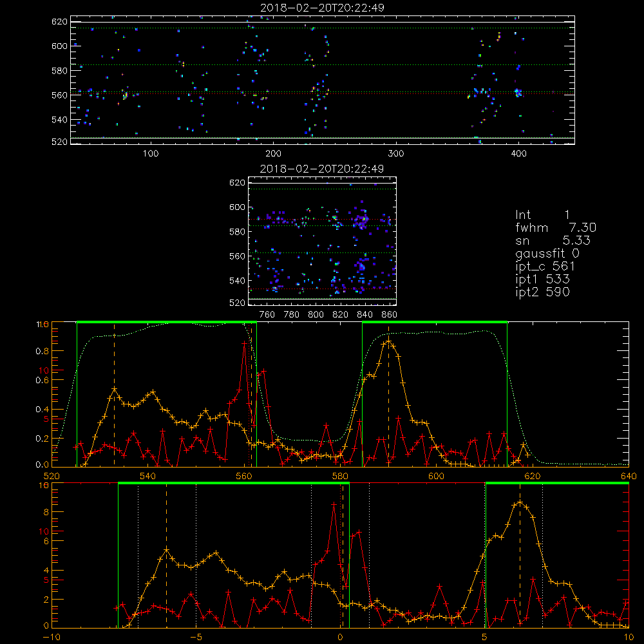
Task: Click the middle small scatter image panel
Action: [x=323, y=241]
